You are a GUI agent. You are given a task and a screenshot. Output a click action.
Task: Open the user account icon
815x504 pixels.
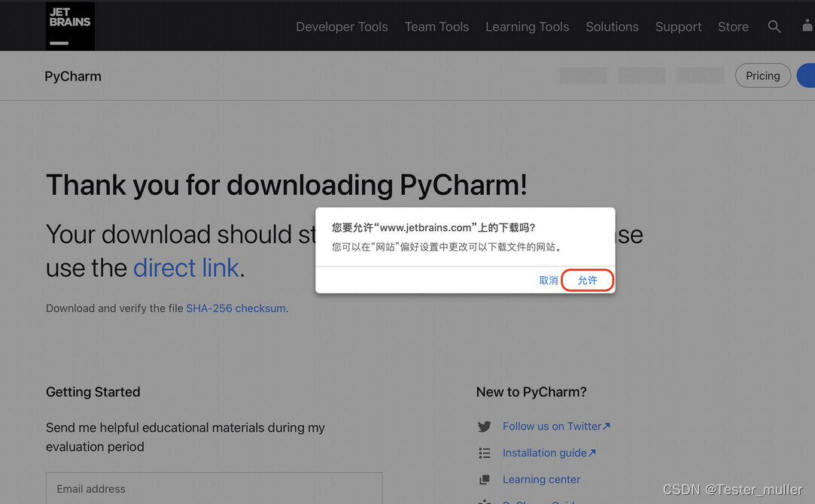(x=807, y=26)
